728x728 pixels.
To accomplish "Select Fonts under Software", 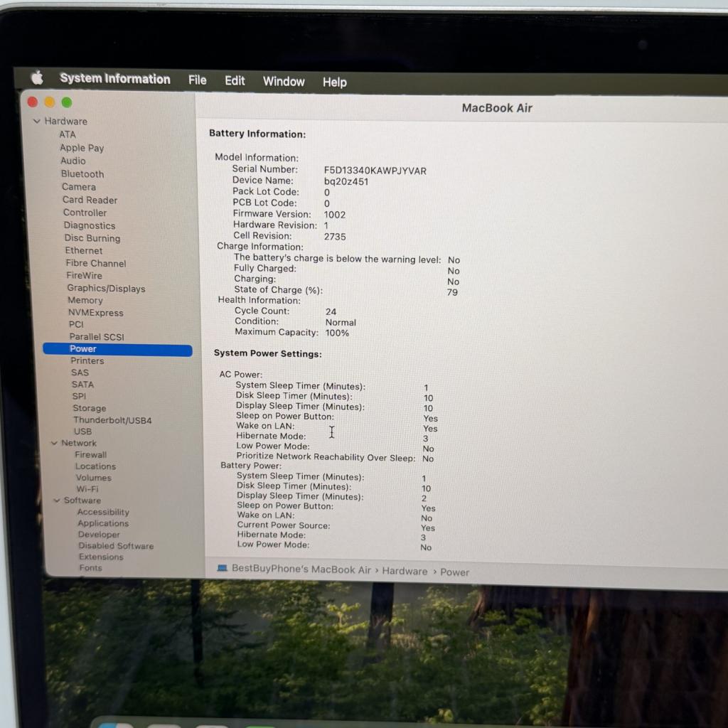I will [90, 567].
